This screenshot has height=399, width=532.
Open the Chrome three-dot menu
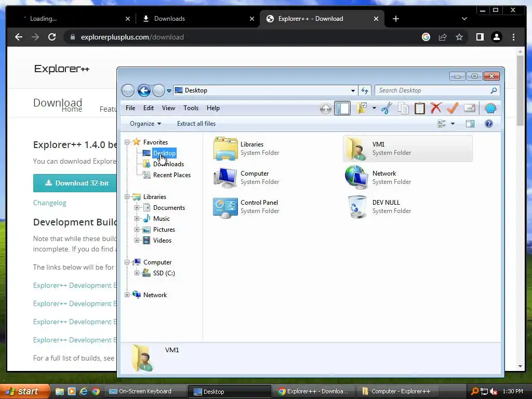[513, 37]
